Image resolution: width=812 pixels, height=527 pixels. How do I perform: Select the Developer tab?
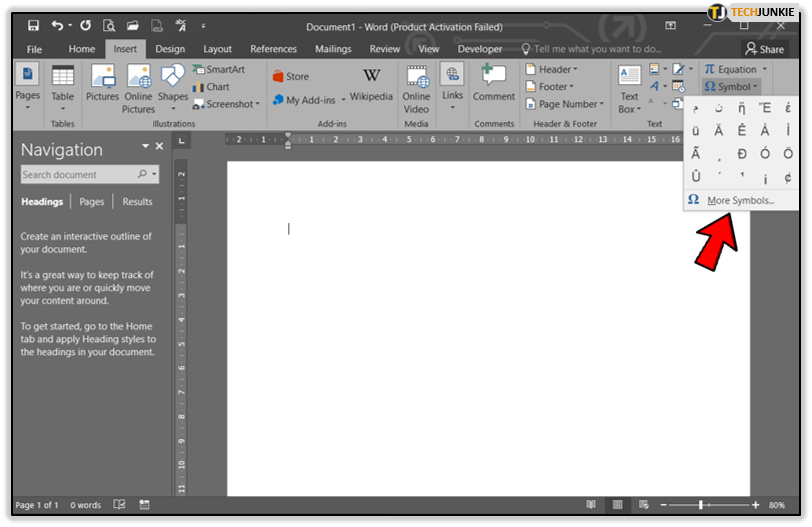point(480,49)
